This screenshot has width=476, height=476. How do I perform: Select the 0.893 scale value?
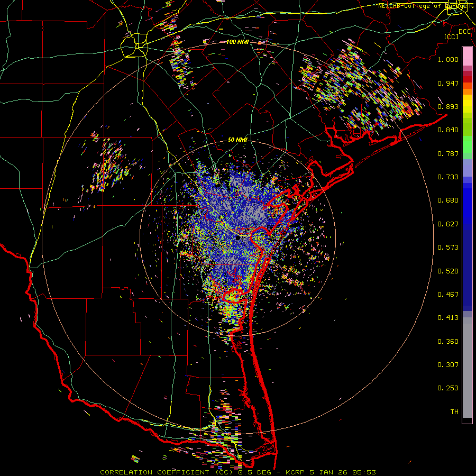(x=448, y=106)
